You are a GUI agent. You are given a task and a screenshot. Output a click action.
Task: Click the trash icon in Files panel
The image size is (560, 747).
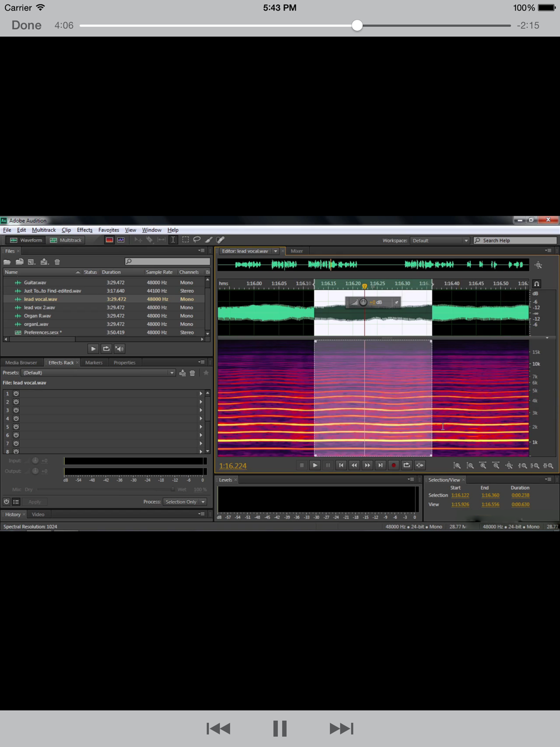pos(57,262)
